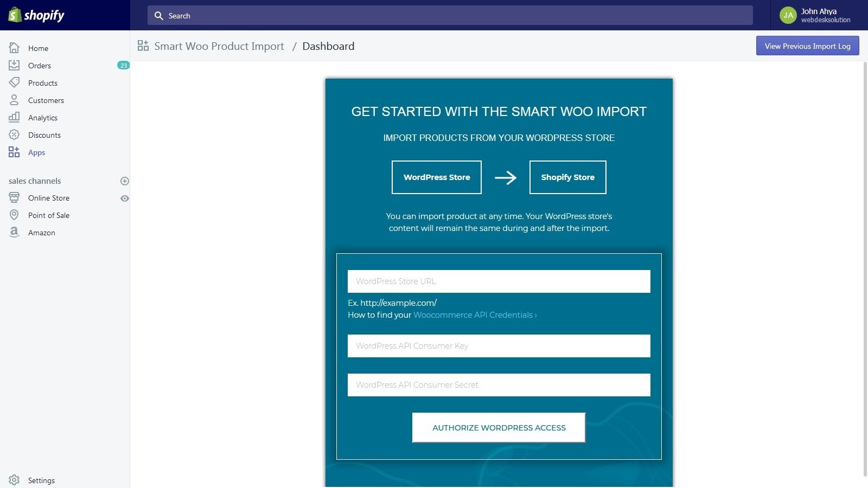Click 'Import products from your WordPress store' subtitle
Screen dimensions: 868x488
coord(499,138)
